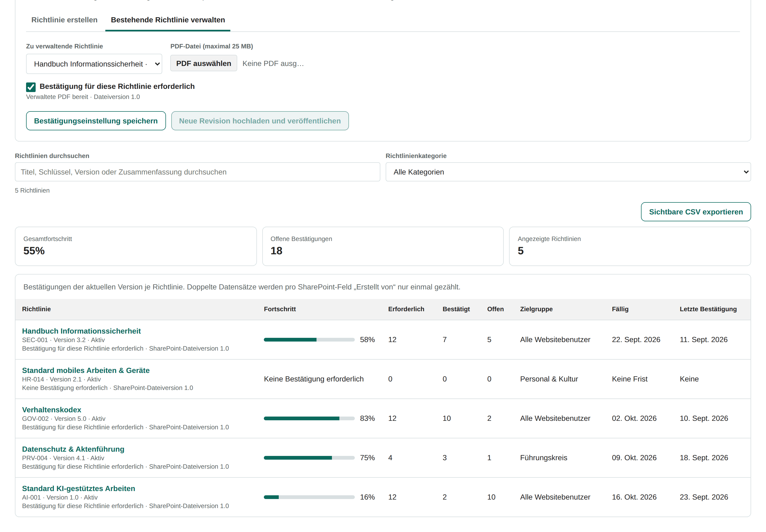
Task: Click the Führungskreis Zielgruppe cell
Action: [x=543, y=458]
